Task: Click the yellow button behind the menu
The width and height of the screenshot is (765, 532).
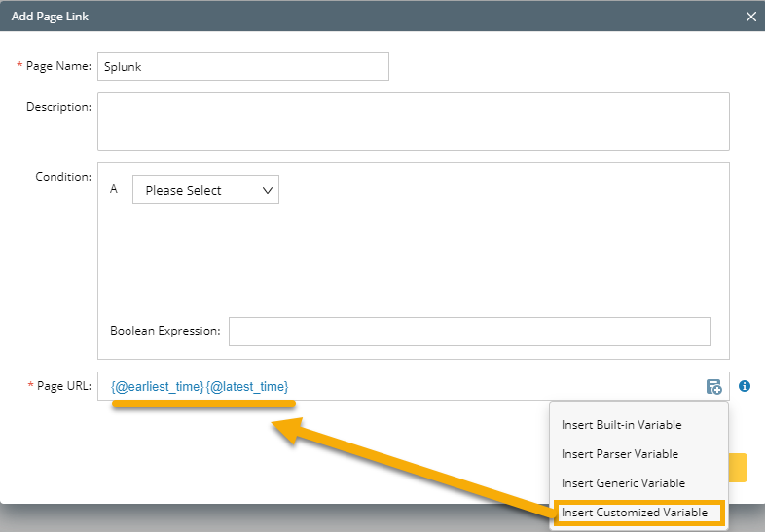Action: click(738, 468)
